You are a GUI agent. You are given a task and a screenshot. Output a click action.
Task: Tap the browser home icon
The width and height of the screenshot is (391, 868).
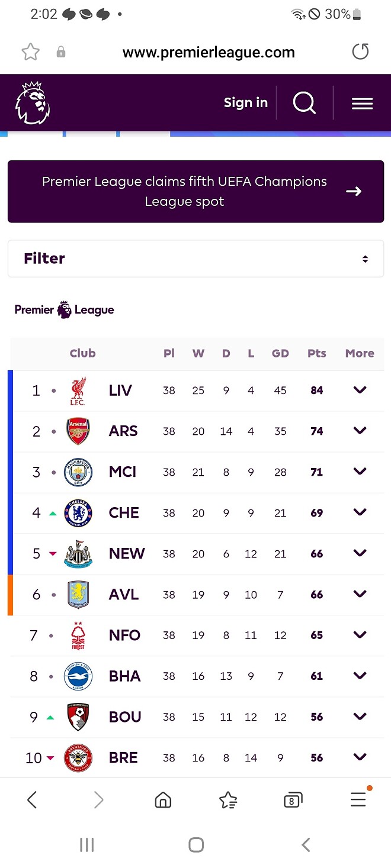pyautogui.click(x=163, y=799)
